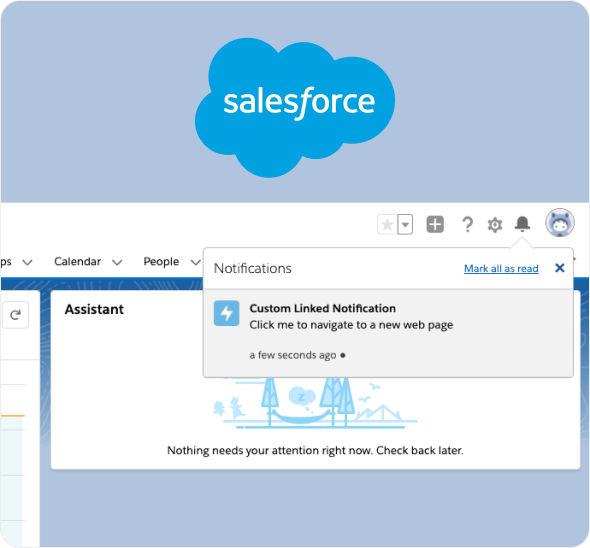Click "Nothing needs your attention" message
The image size is (590, 548).
315,451
